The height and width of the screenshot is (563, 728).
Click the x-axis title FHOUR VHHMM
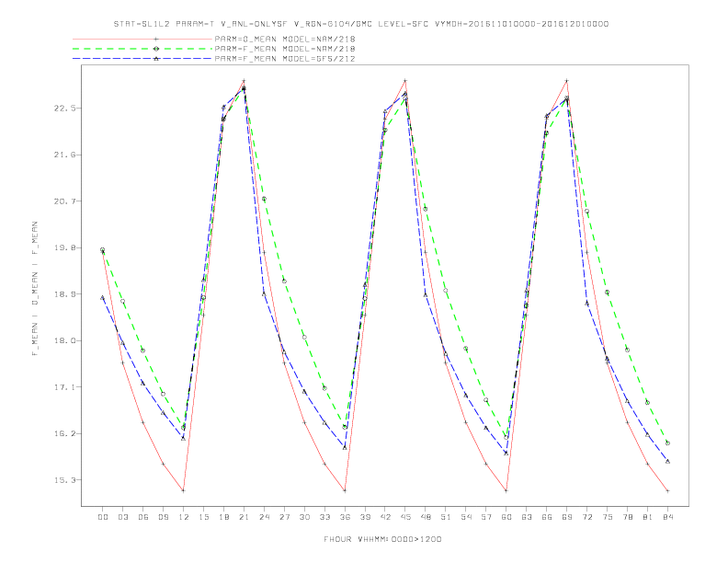[382, 539]
